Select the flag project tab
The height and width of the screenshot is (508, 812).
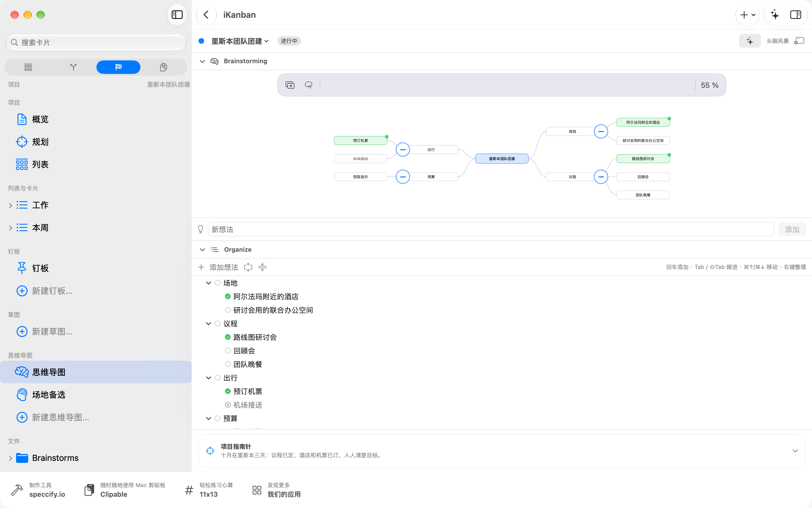point(118,67)
